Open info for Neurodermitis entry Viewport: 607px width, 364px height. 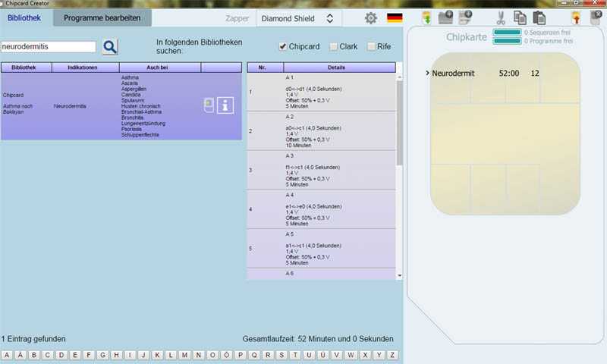pos(225,105)
